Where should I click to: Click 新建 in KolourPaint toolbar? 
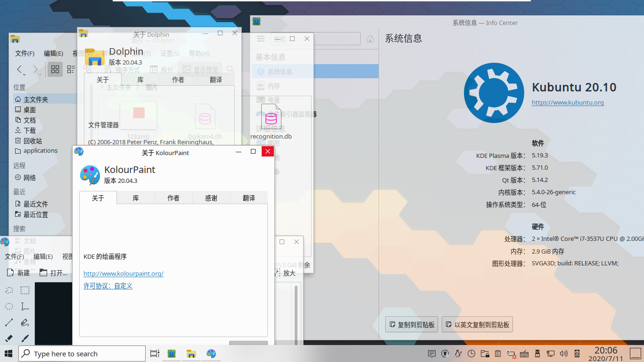(18, 273)
